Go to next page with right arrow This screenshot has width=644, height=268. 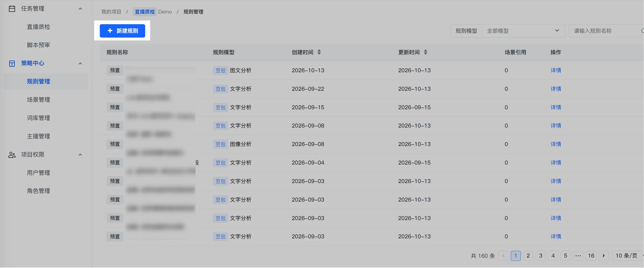point(604,256)
